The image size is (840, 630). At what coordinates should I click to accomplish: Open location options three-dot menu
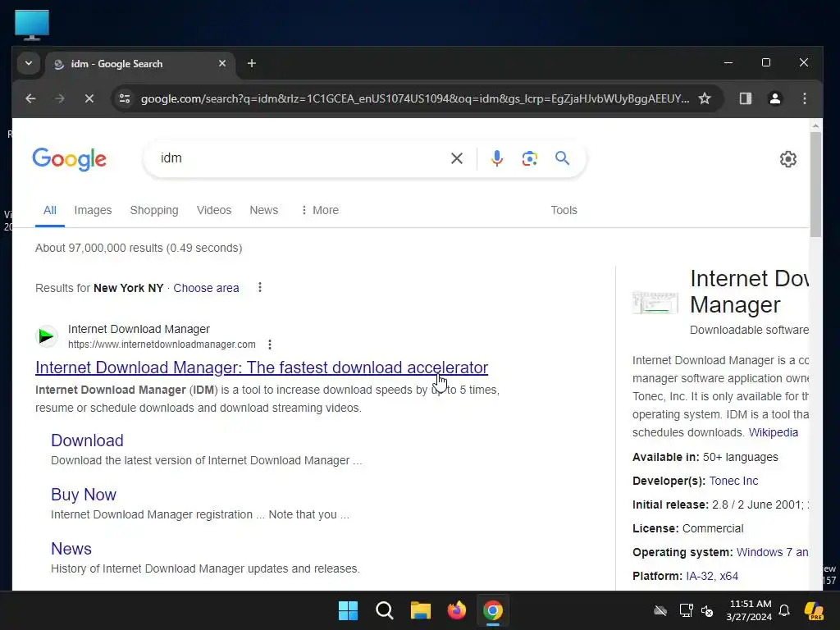click(x=260, y=288)
